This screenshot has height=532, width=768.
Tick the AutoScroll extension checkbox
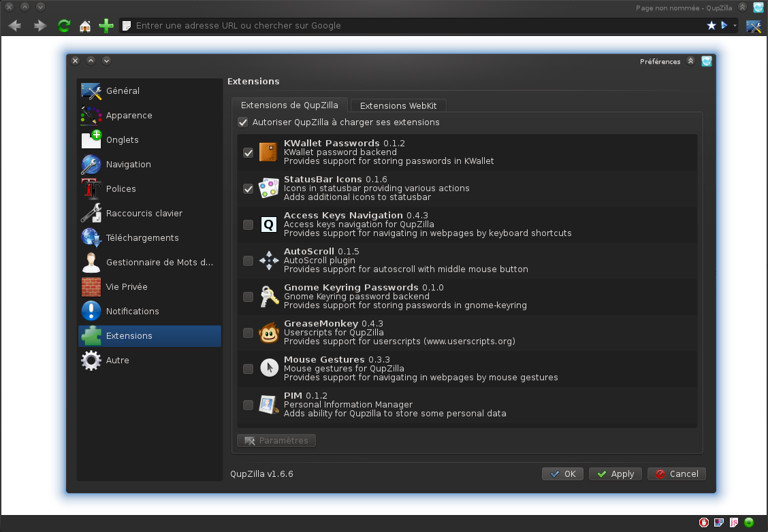[249, 261]
